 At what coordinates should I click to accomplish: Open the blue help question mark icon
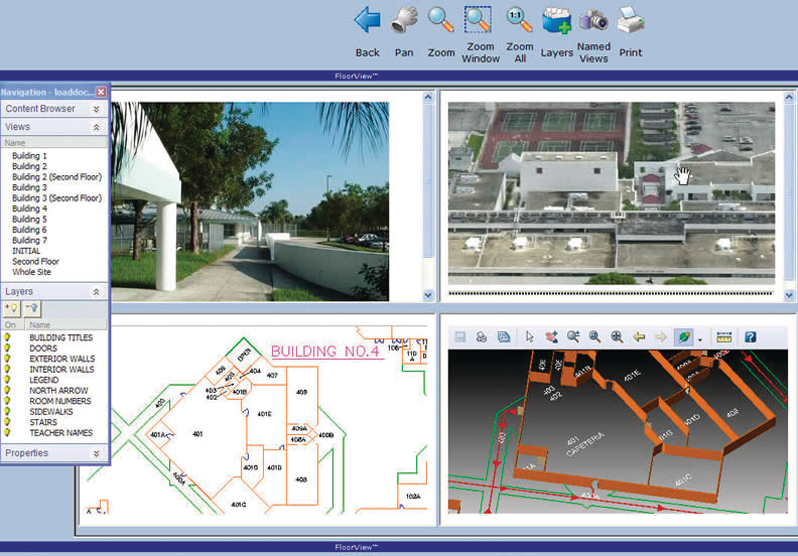click(750, 337)
